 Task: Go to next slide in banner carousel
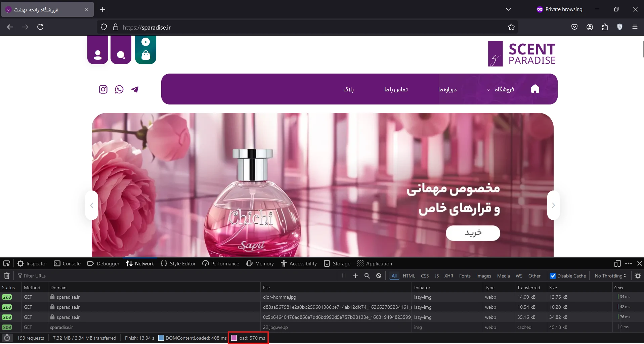(x=553, y=205)
